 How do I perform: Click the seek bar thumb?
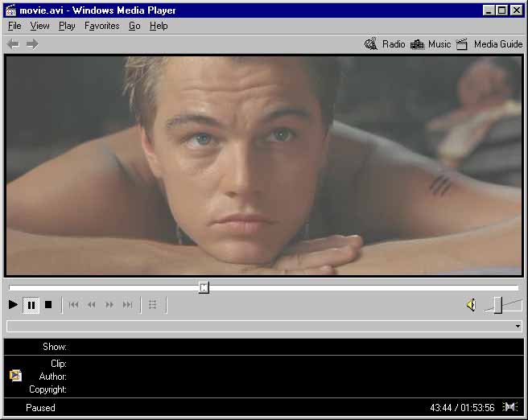tap(204, 288)
